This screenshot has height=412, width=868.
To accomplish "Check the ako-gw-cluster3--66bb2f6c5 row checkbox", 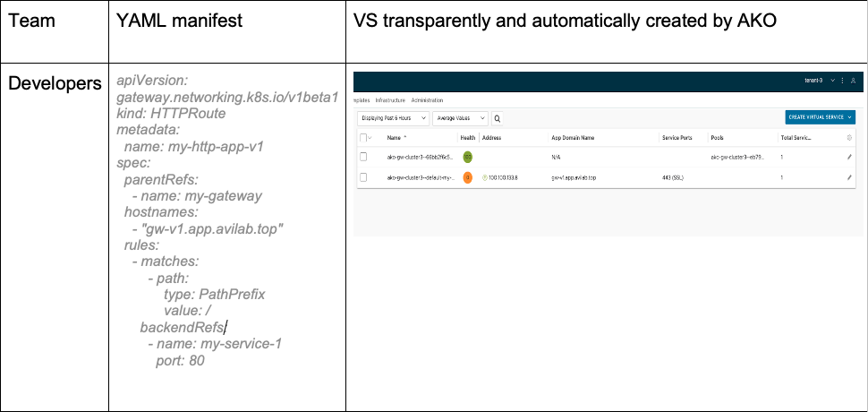I will (x=363, y=157).
